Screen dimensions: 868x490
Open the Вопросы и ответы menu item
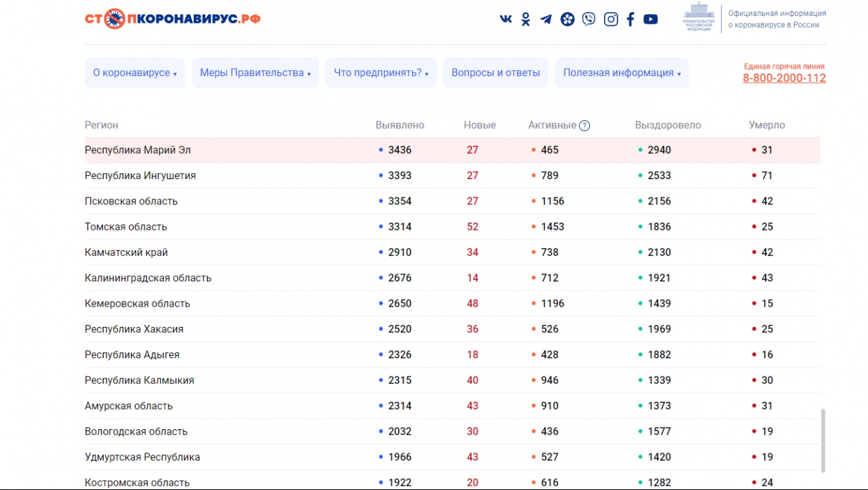click(x=495, y=73)
